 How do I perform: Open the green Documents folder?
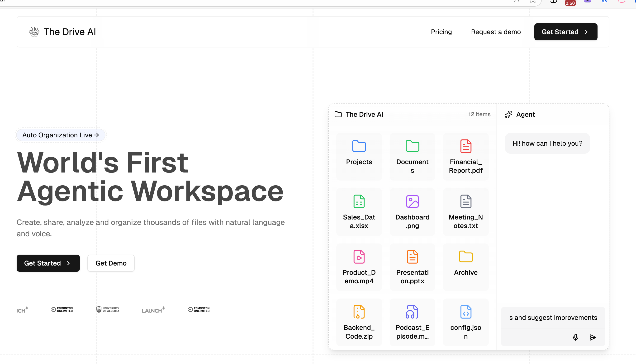click(412, 146)
